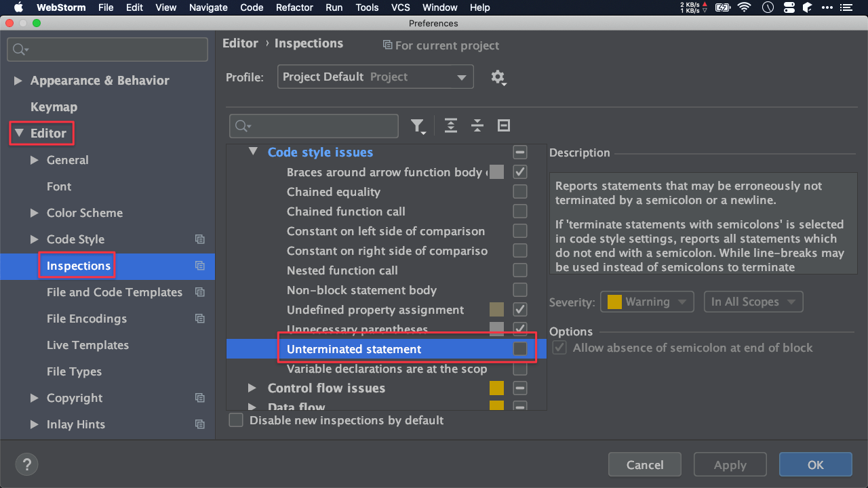Expand the Control flow issues group

[x=252, y=388]
